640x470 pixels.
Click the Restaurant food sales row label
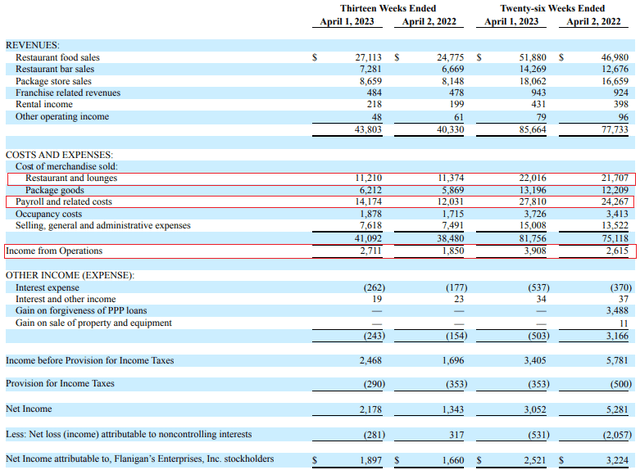click(x=58, y=58)
